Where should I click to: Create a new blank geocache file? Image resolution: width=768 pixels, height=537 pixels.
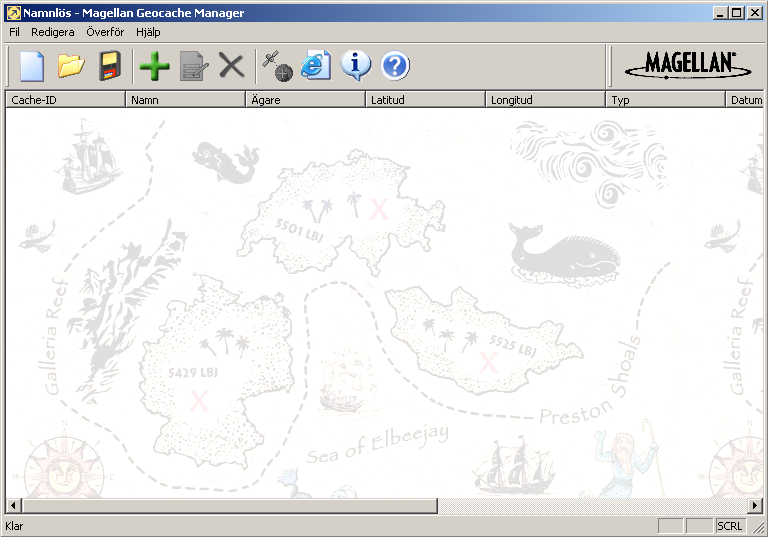pos(32,66)
